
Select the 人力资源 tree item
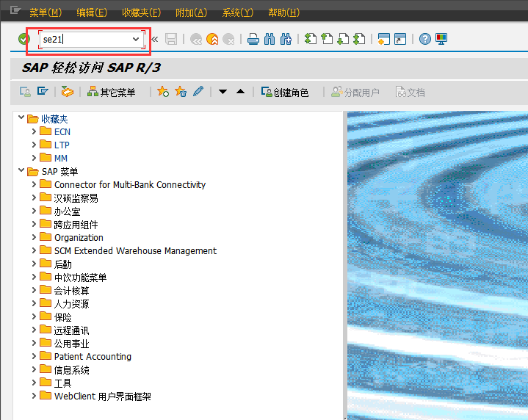point(72,304)
